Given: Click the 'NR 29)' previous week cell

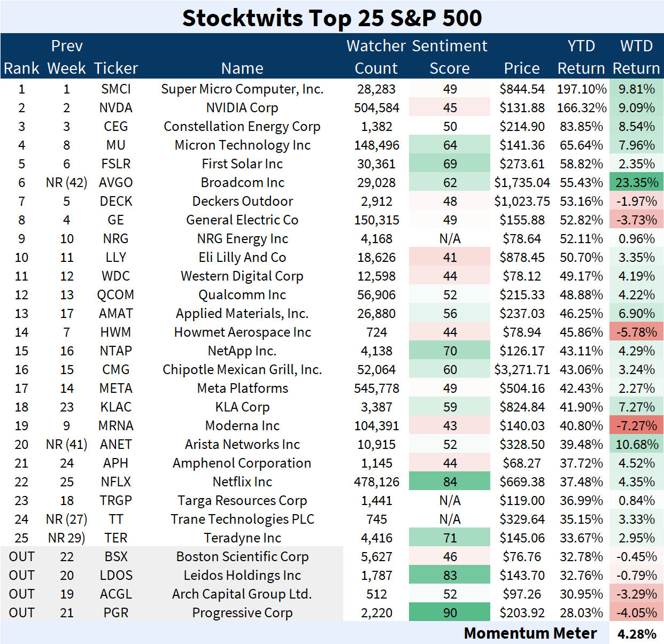Looking at the screenshot, I should (66, 538).
